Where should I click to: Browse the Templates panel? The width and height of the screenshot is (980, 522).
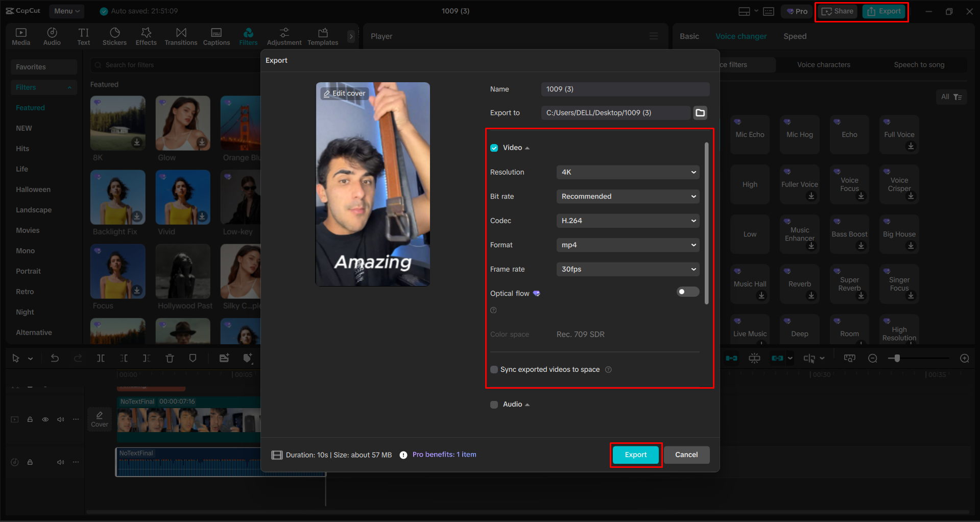322,36
